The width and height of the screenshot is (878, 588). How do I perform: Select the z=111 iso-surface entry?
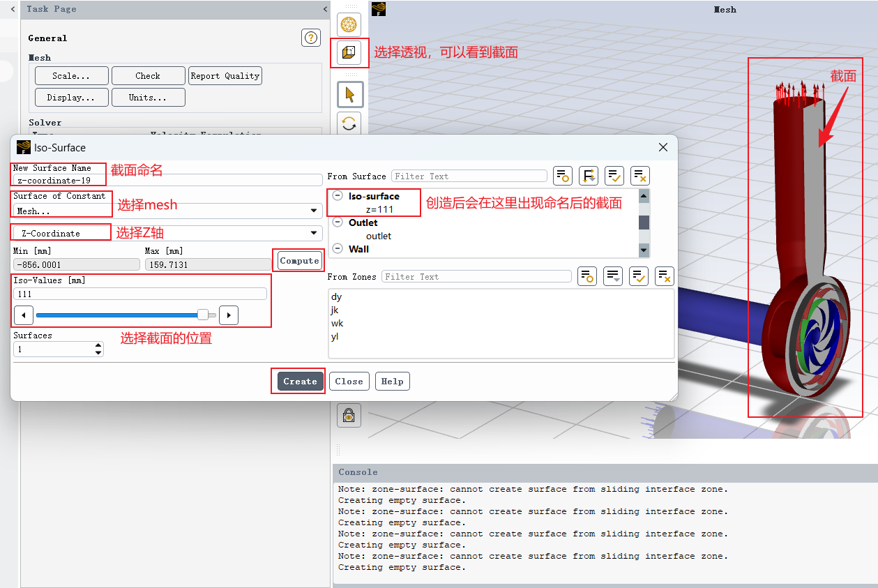[x=379, y=209]
